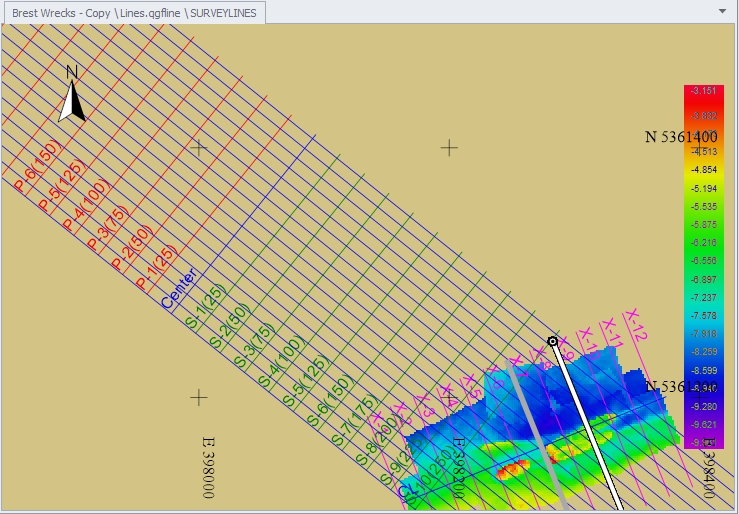
Task: Click the green -6.216 color scale entry
Action: [x=703, y=243]
